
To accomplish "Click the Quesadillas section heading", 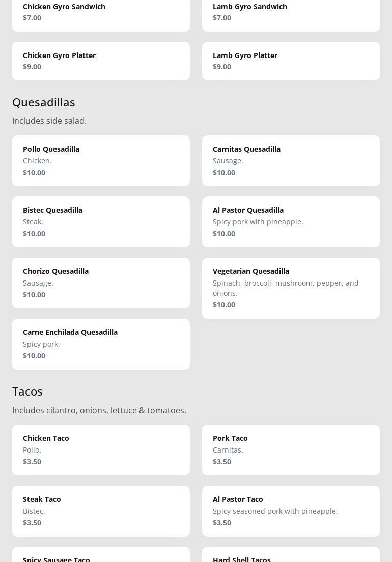I will 44,102.
